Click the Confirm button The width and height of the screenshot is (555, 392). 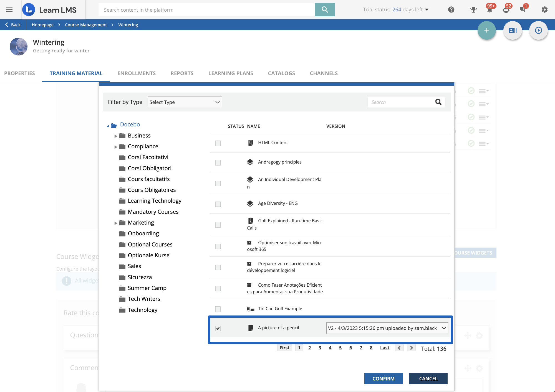tap(384, 378)
